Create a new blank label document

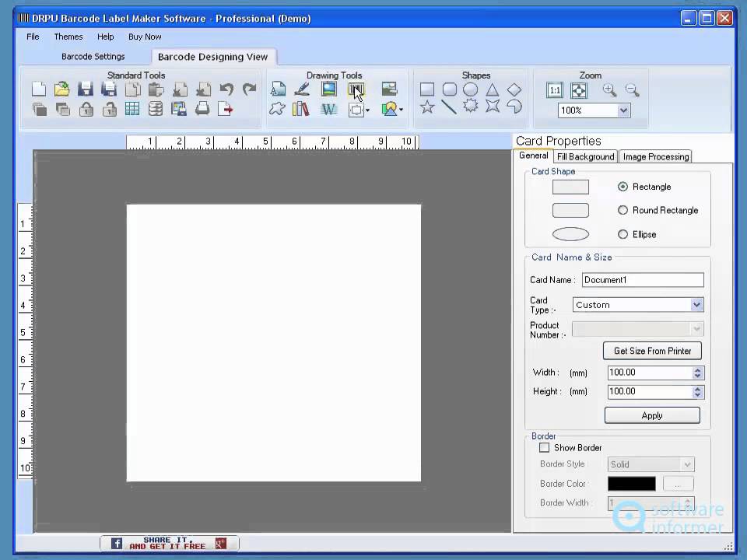tap(39, 89)
